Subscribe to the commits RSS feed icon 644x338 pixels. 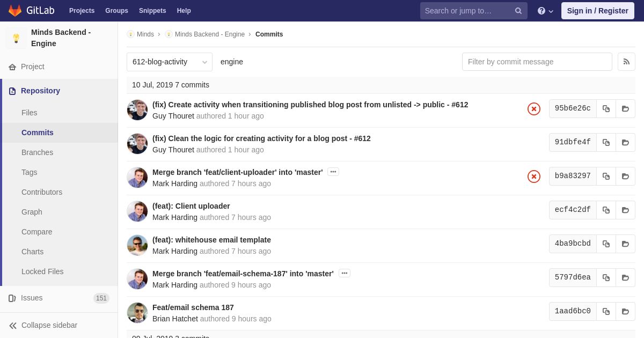pyautogui.click(x=626, y=62)
